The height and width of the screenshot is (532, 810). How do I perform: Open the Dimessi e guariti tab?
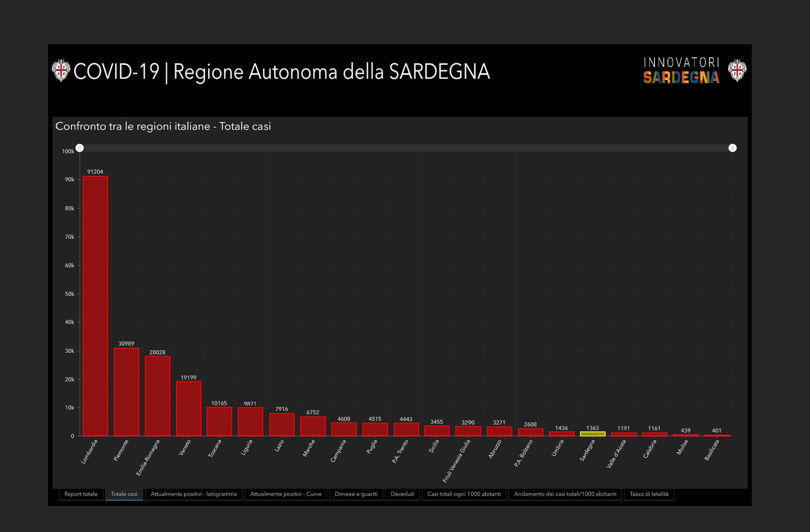coord(356,494)
